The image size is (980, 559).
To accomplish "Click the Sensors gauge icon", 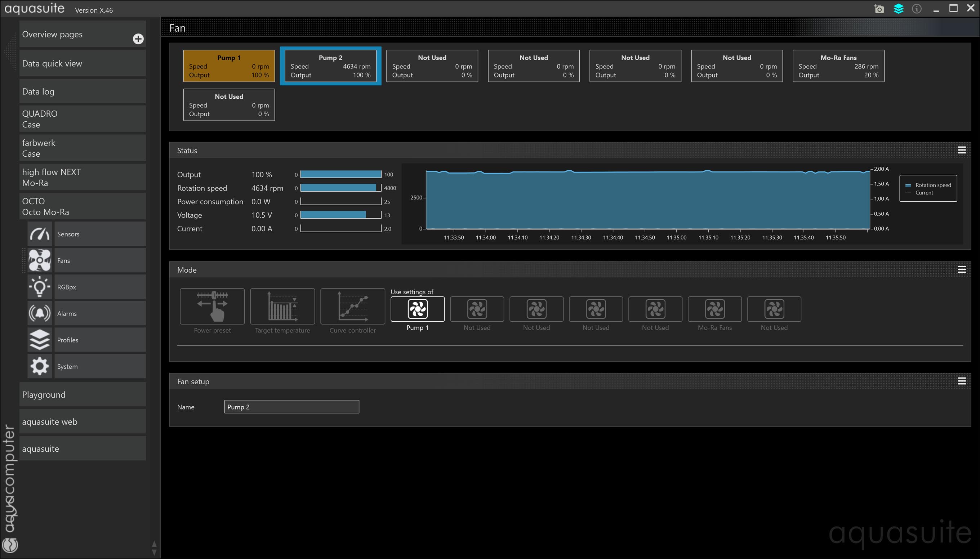I will tap(40, 234).
